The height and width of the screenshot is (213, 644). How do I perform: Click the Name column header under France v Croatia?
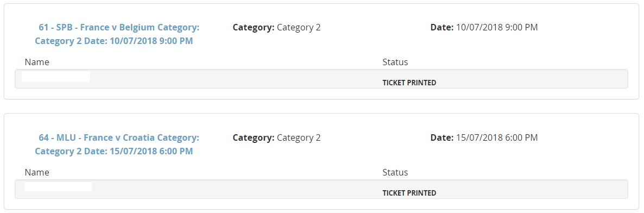point(37,172)
